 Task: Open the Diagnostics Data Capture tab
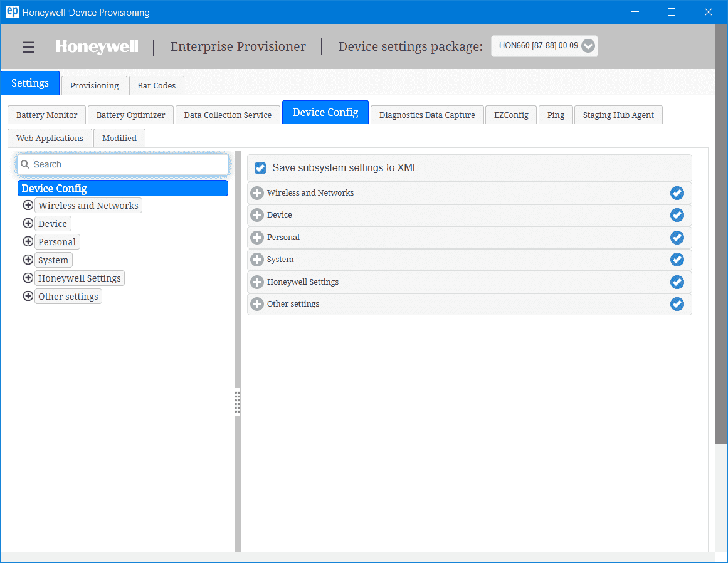coord(426,115)
